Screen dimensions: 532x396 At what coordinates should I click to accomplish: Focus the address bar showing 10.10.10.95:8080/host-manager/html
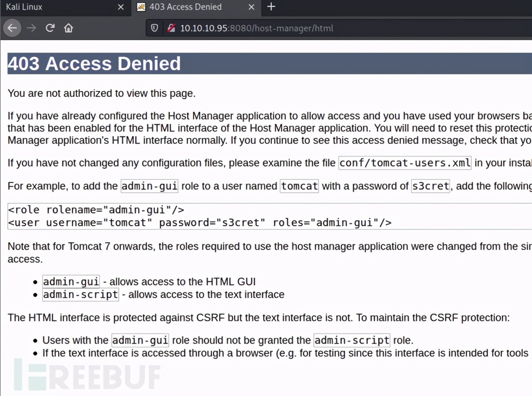[339, 28]
